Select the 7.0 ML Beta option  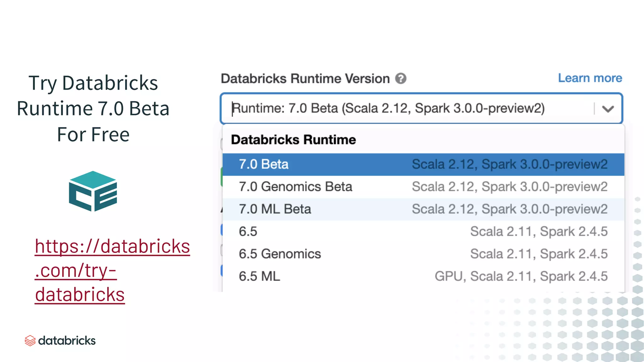point(423,209)
